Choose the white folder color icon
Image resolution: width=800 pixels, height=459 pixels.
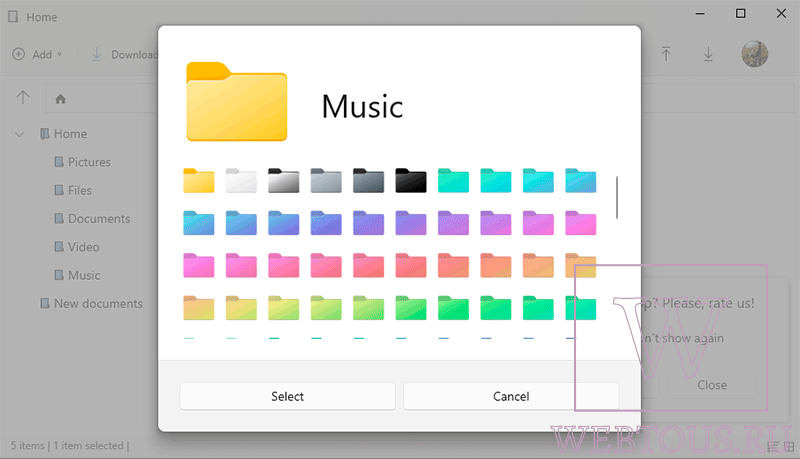(241, 181)
